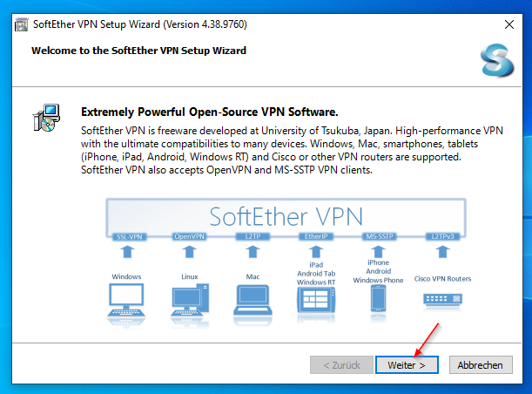The image size is (532, 394).
Task: Click the Cisco VPN router device icon
Action: 443,300
